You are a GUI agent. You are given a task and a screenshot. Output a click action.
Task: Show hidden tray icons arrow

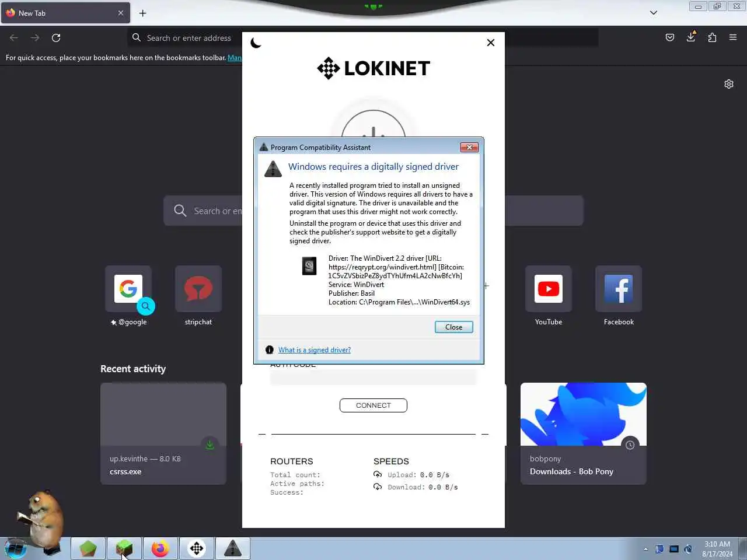645,549
